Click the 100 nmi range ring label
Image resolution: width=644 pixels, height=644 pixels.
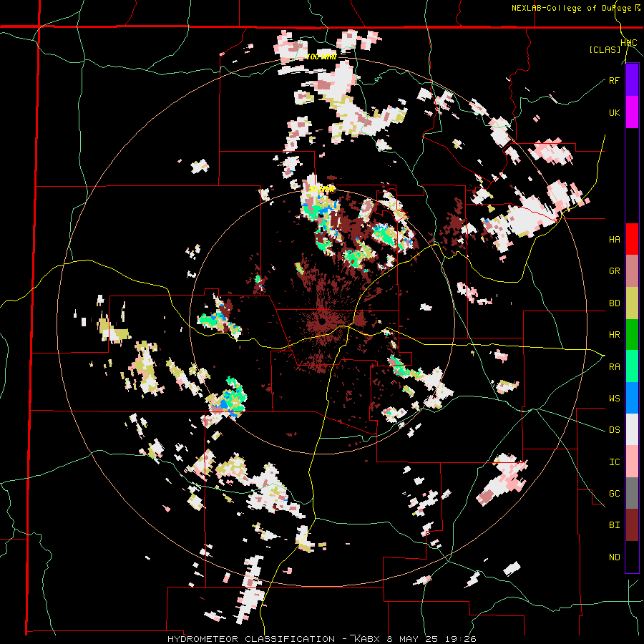(x=321, y=57)
